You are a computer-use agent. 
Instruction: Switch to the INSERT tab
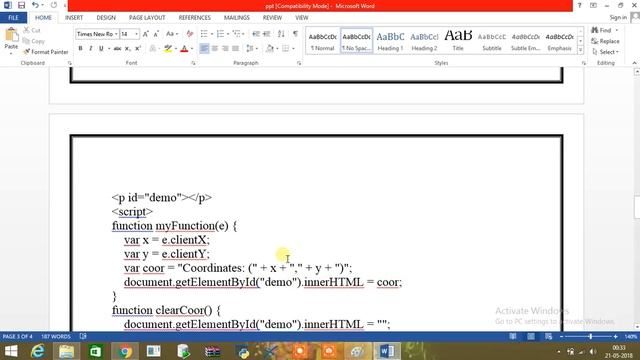point(74,18)
